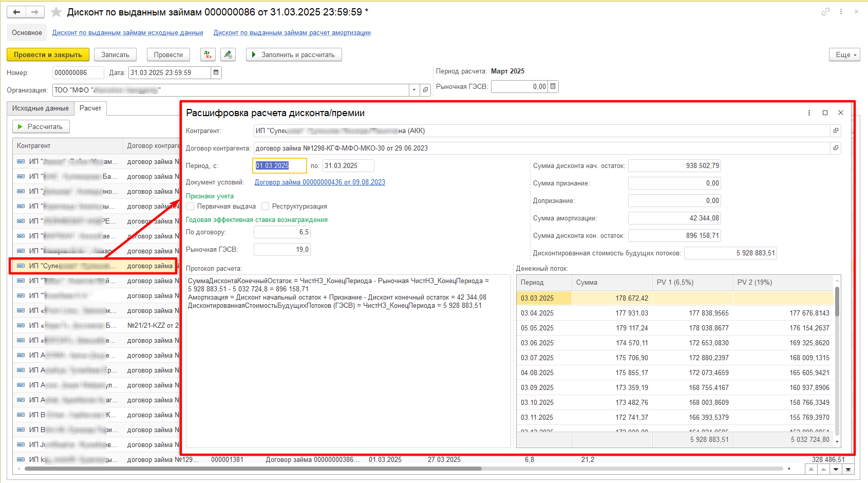The image size is (868, 483).
Task: Move to next row with down arrow
Action: click(836, 469)
